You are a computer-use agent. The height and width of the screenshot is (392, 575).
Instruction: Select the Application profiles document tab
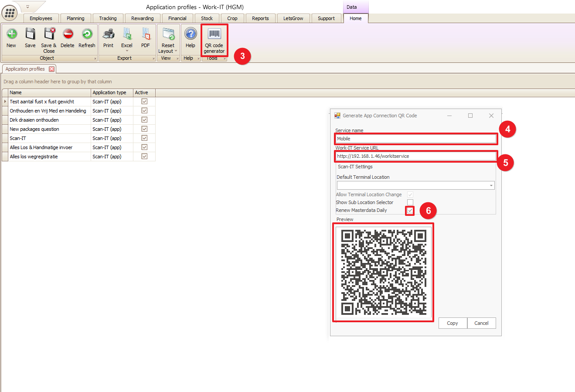click(25, 69)
